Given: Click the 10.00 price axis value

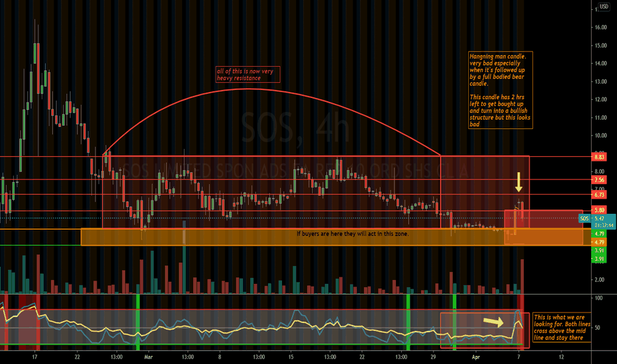Looking at the screenshot, I should 600,136.
